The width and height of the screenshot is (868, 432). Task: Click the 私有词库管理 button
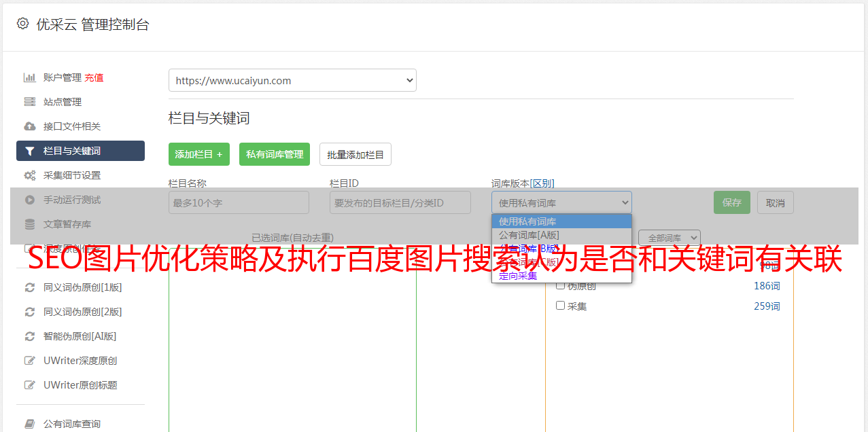(275, 154)
